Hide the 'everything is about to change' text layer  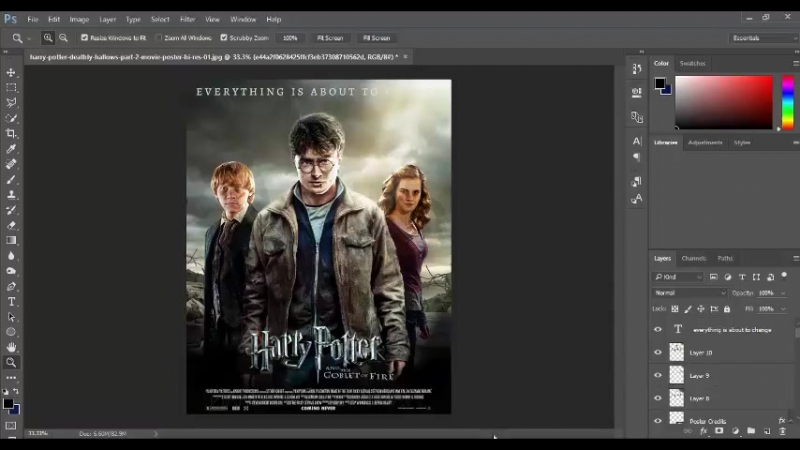(x=658, y=330)
